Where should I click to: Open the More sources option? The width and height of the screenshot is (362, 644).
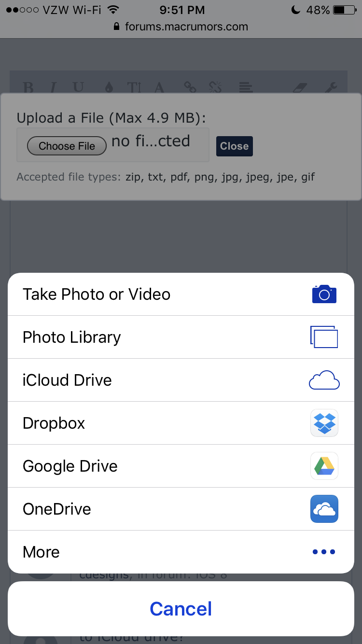pos(181,552)
